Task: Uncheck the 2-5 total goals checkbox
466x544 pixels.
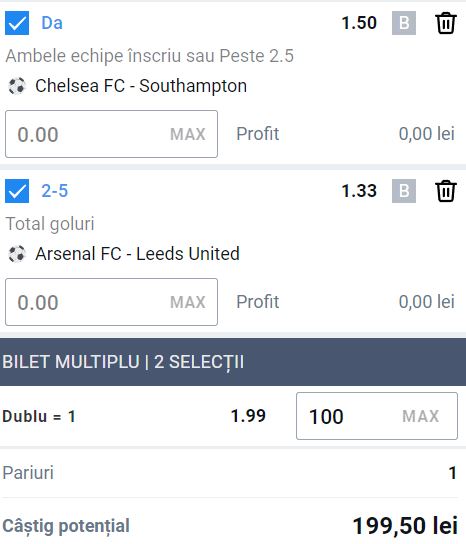Action: (x=17, y=191)
